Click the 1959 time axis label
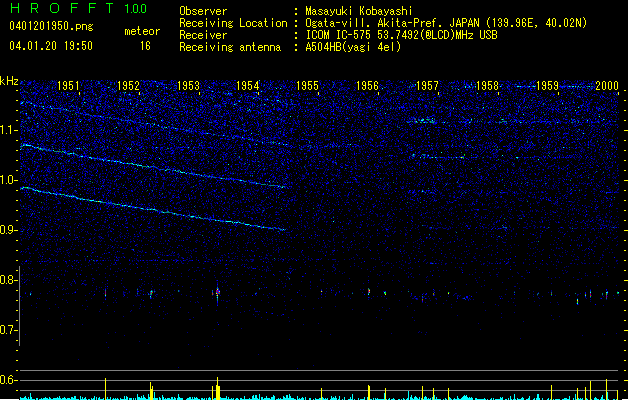 click(547, 86)
